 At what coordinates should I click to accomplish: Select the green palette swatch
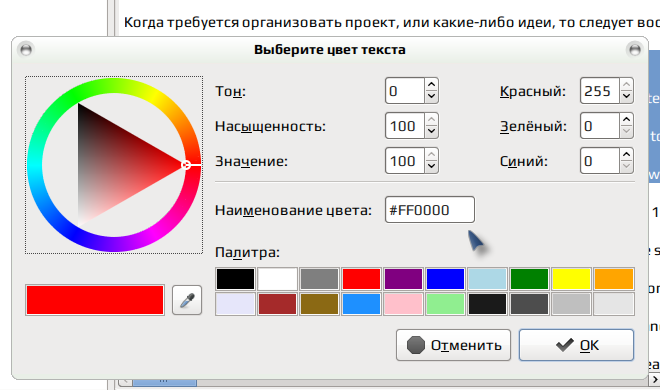(x=530, y=279)
